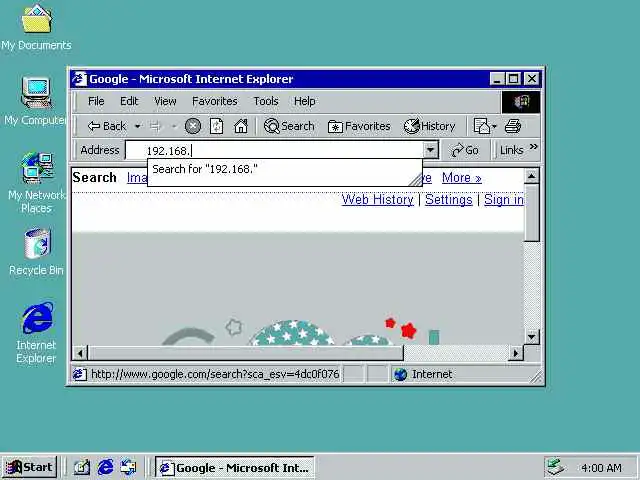Select the Search for "192.168." suggestion

point(284,169)
